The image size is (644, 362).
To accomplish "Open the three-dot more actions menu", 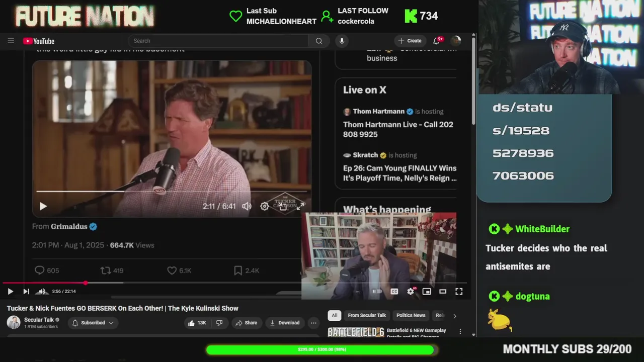I will click(313, 323).
